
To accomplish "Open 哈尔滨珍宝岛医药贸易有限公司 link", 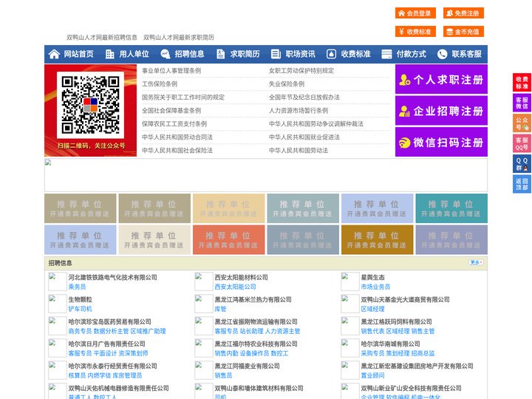I will (109, 321).
